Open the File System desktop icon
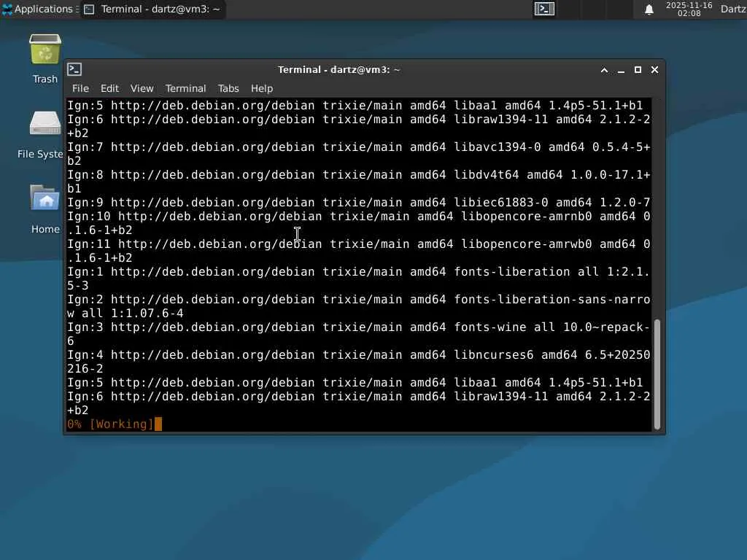This screenshot has height=560, width=747. [x=42, y=134]
